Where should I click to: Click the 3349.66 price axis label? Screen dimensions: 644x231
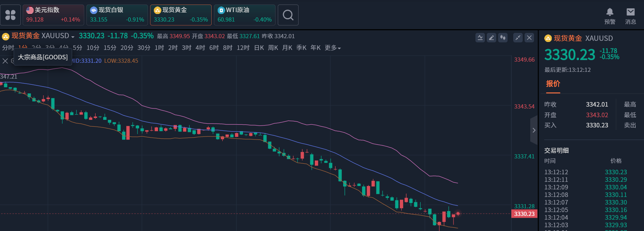tap(524, 60)
